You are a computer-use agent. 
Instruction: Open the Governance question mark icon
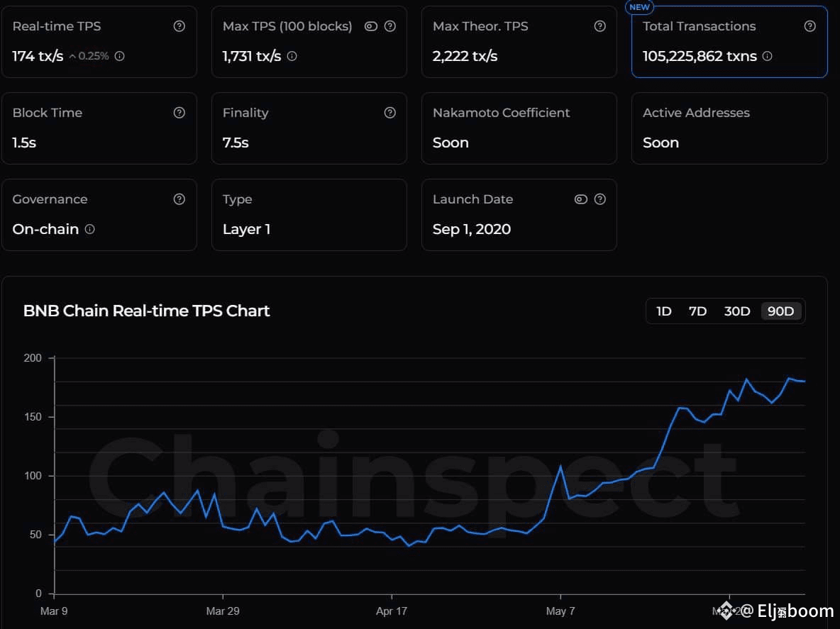[179, 199]
